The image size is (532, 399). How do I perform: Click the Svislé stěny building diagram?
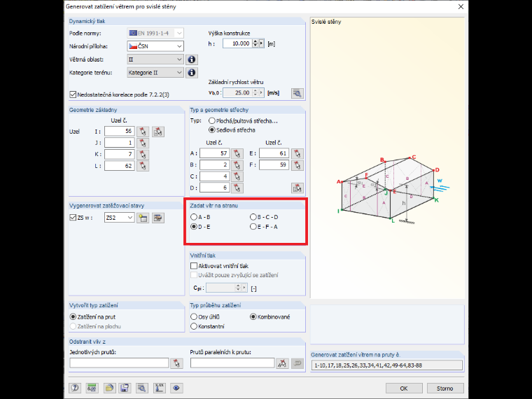393,189
